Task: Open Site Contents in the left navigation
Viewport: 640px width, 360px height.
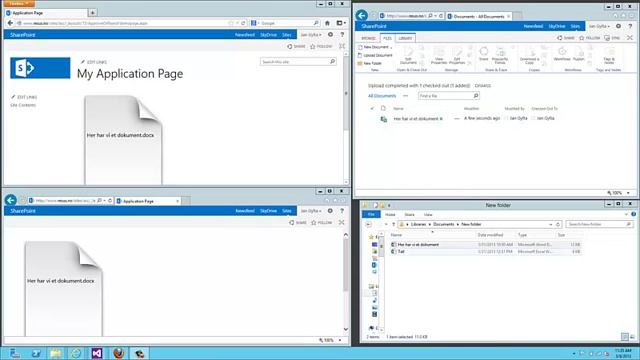Action: (23, 105)
